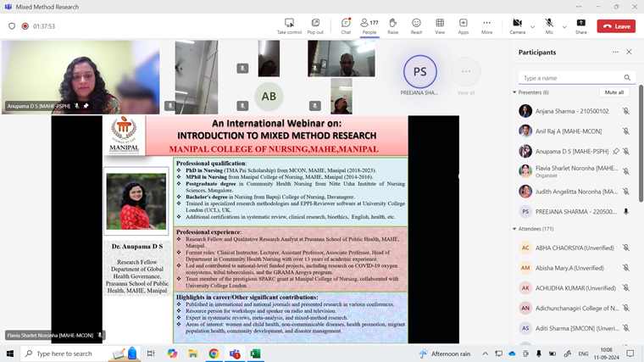Open the View layout menu
This screenshot has width=644, height=362.
click(440, 25)
